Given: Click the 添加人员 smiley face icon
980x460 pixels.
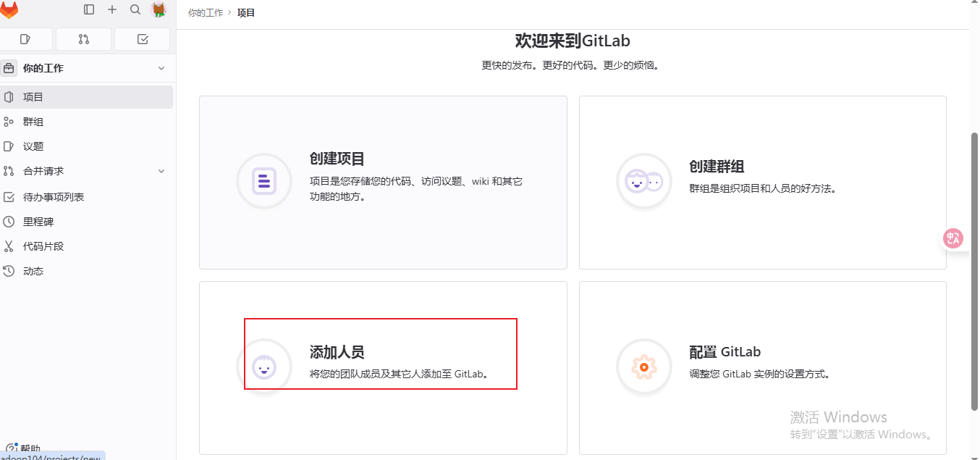Looking at the screenshot, I should pos(264,367).
